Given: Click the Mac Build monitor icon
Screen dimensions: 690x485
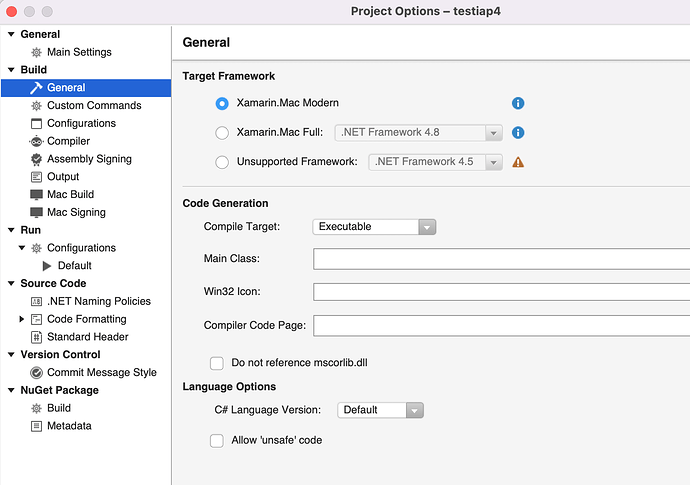Looking at the screenshot, I should (x=36, y=195).
